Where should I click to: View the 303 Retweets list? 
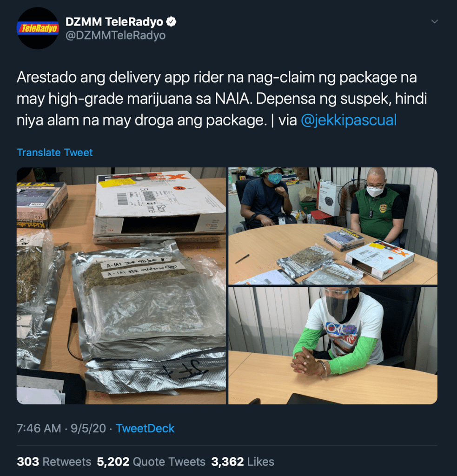(54, 462)
